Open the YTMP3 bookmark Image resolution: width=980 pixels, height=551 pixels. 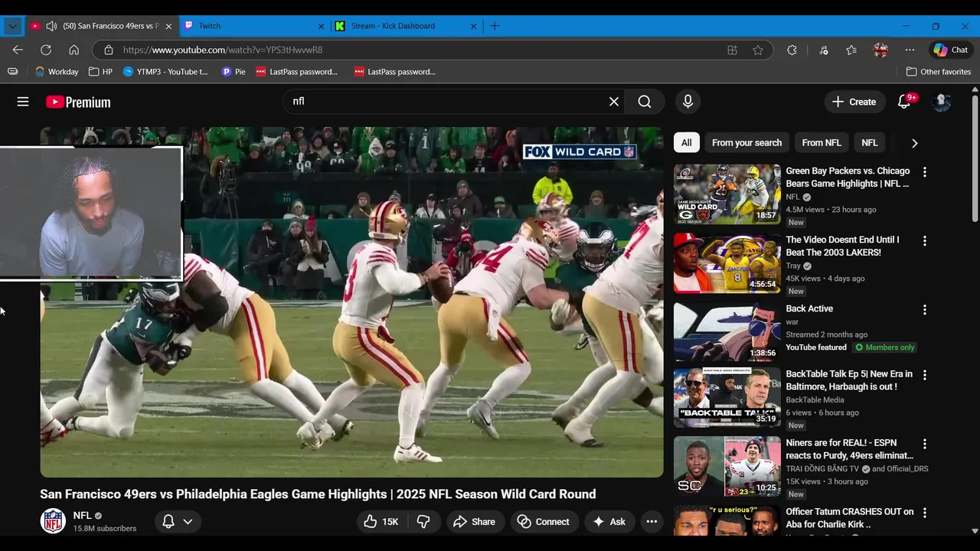(x=165, y=72)
